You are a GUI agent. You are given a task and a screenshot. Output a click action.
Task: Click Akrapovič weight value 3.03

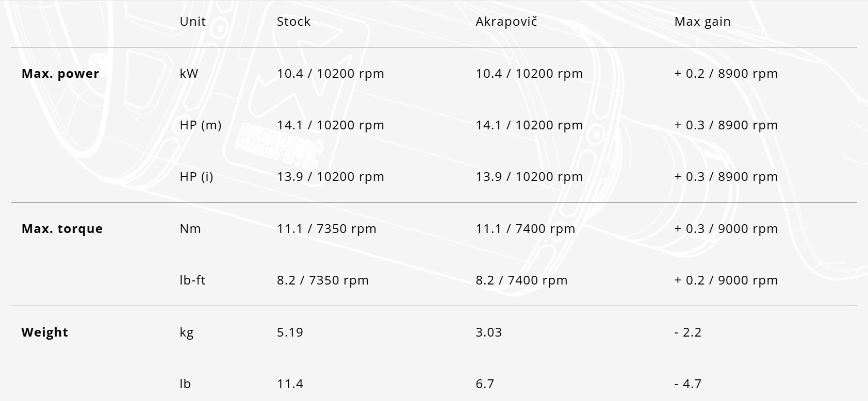[488, 332]
